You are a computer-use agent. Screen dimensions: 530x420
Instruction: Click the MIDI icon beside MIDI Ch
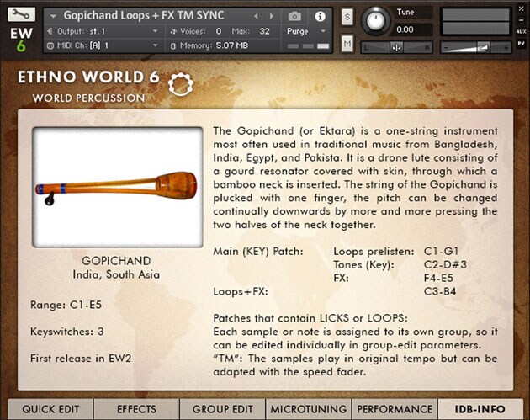[50, 45]
